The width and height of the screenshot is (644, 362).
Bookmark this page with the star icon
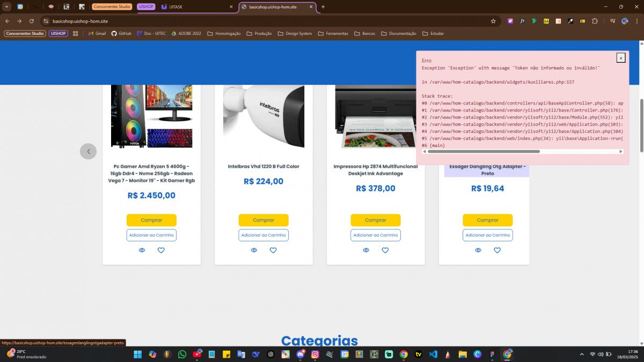coord(493,21)
